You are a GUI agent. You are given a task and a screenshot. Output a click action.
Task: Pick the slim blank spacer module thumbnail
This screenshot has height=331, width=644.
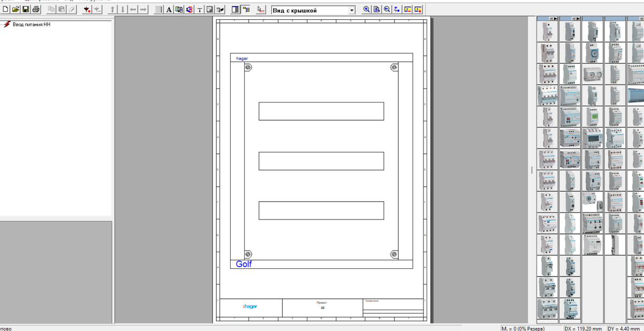[x=614, y=245]
